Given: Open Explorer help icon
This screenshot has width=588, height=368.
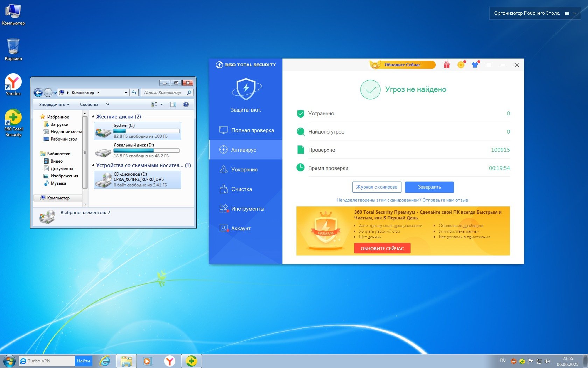Looking at the screenshot, I should pyautogui.click(x=186, y=104).
